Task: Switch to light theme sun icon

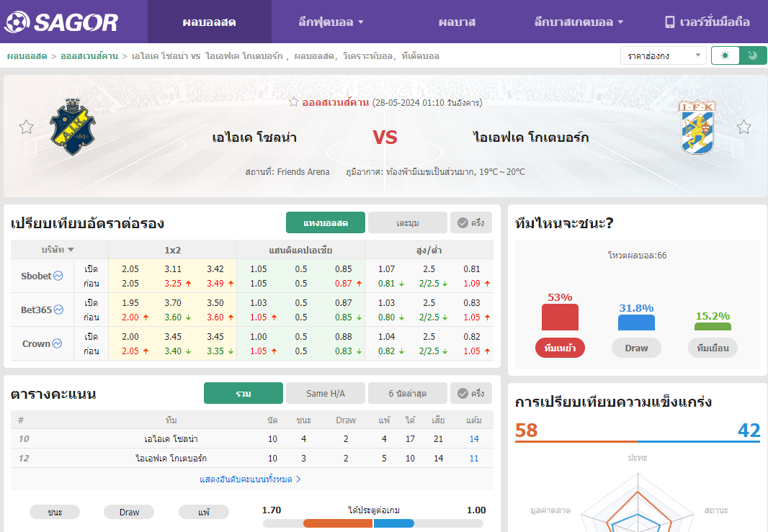Action: click(x=725, y=56)
